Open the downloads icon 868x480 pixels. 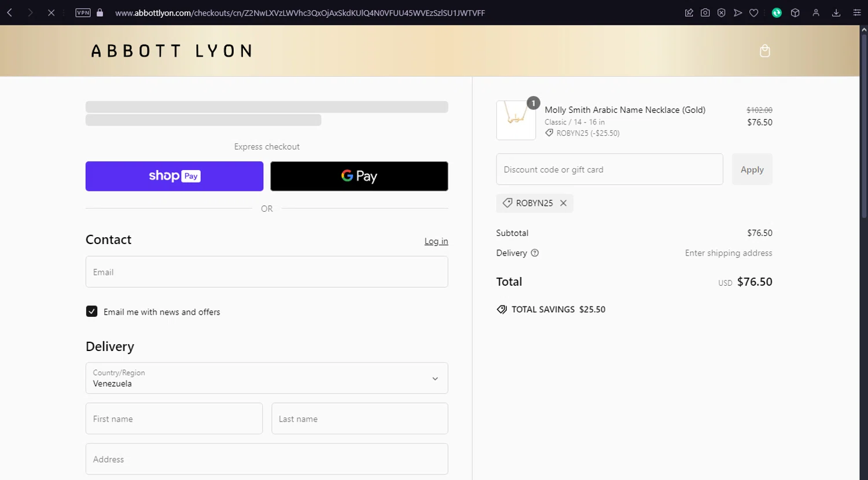836,13
